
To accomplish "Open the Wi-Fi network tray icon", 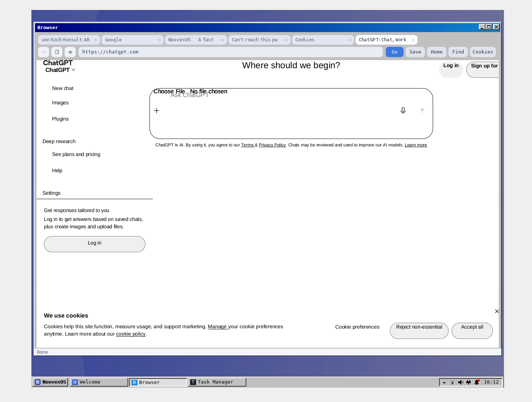I will click(x=452, y=382).
